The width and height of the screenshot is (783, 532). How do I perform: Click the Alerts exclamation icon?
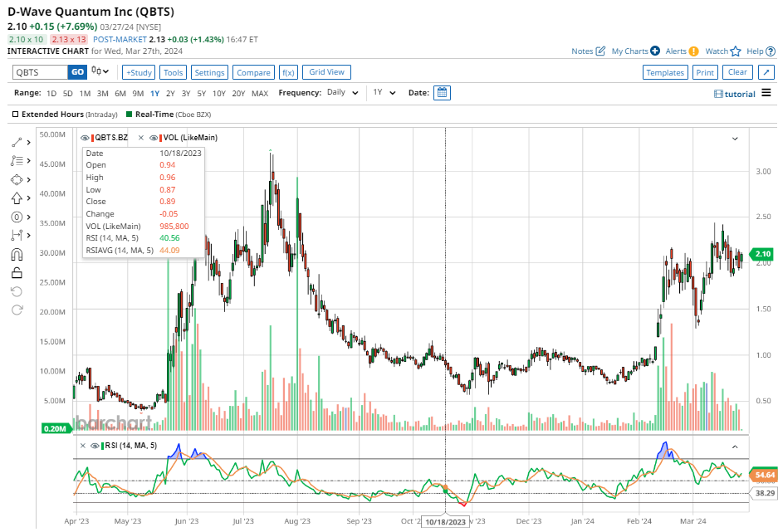[x=693, y=51]
